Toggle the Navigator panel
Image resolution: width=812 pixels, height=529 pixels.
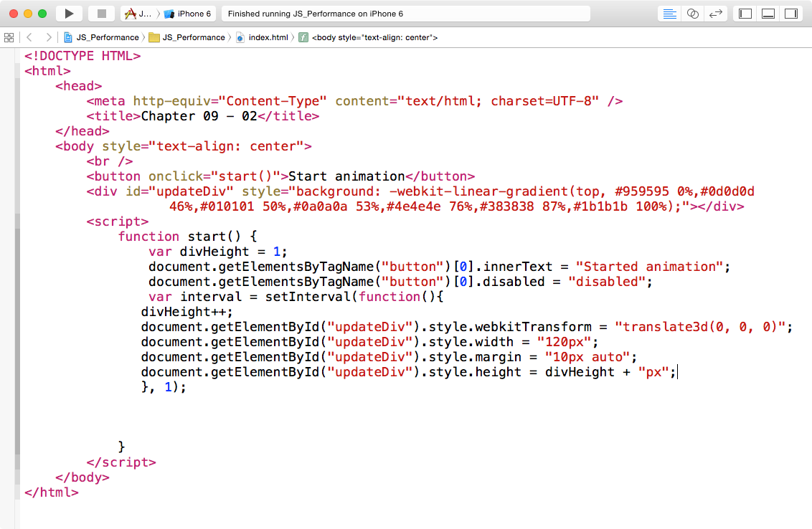[x=745, y=14]
